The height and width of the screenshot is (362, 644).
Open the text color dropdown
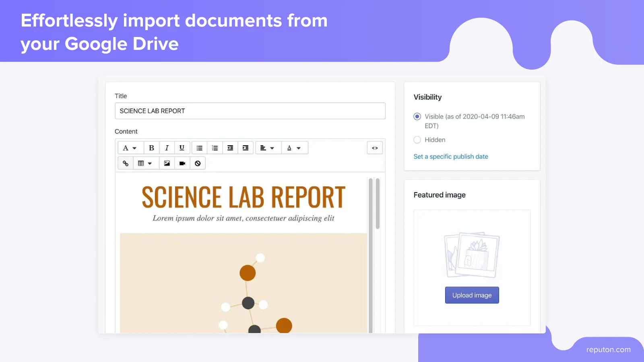point(295,148)
